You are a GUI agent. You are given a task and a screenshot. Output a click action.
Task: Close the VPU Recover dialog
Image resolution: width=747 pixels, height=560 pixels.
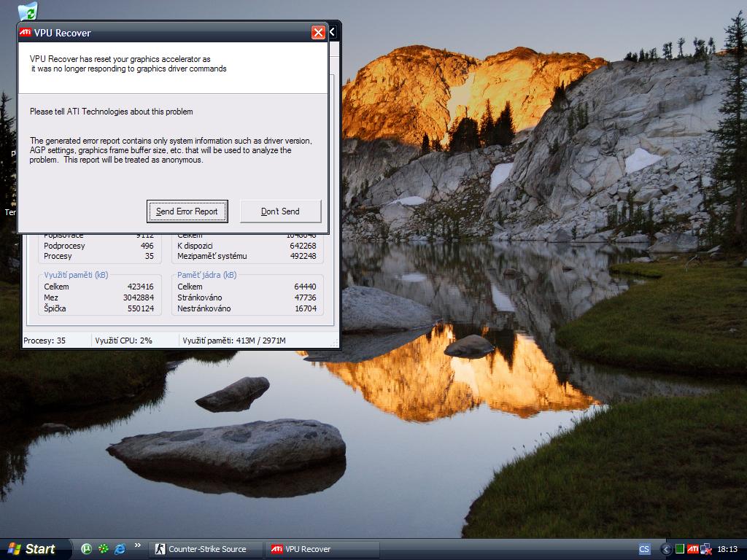tap(318, 32)
